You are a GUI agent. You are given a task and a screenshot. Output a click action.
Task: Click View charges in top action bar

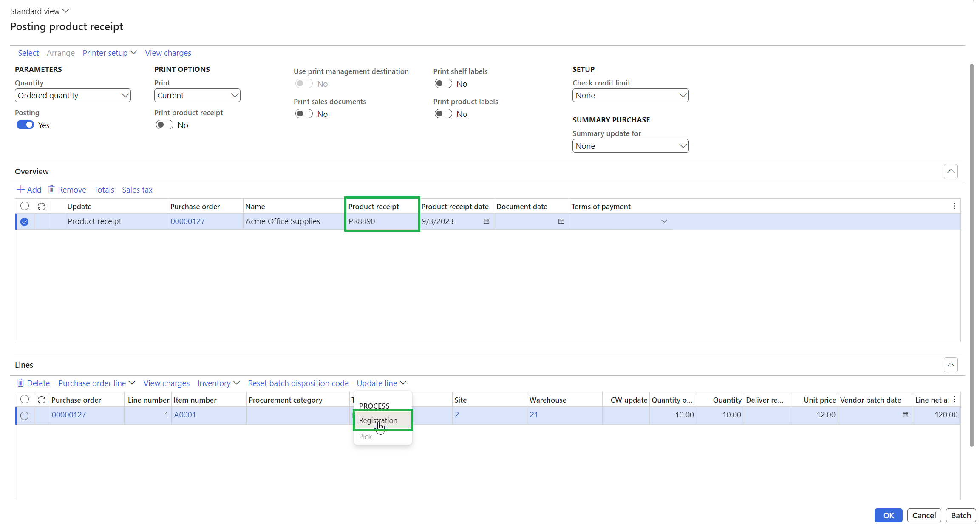coord(168,53)
